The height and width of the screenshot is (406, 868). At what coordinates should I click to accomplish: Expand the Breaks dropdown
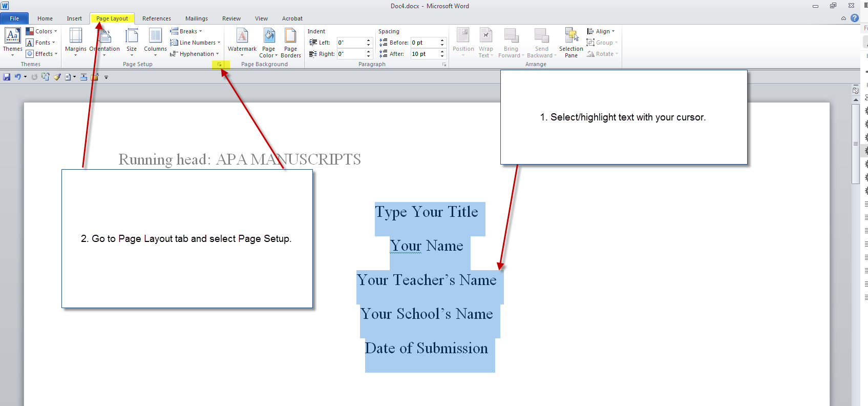(187, 31)
